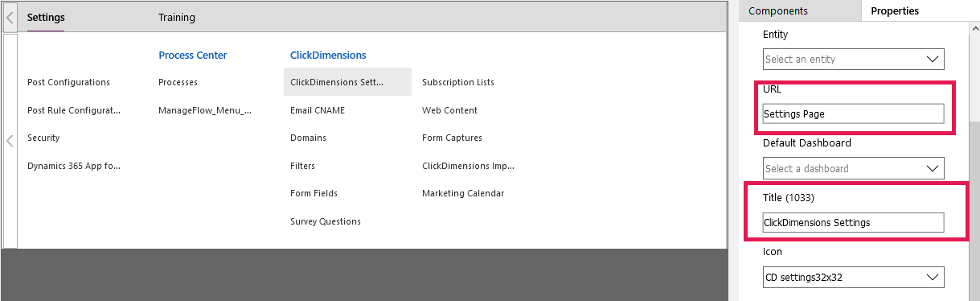Select the ClickDimensions Imp... subarea
The height and width of the screenshot is (301, 980).
468,166
